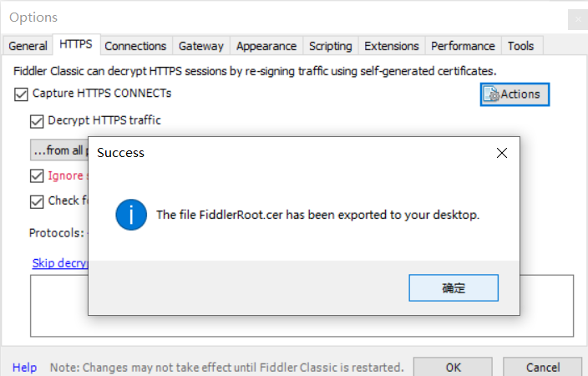Go to the Appearance tab
This screenshot has height=376, width=588.
(x=266, y=46)
